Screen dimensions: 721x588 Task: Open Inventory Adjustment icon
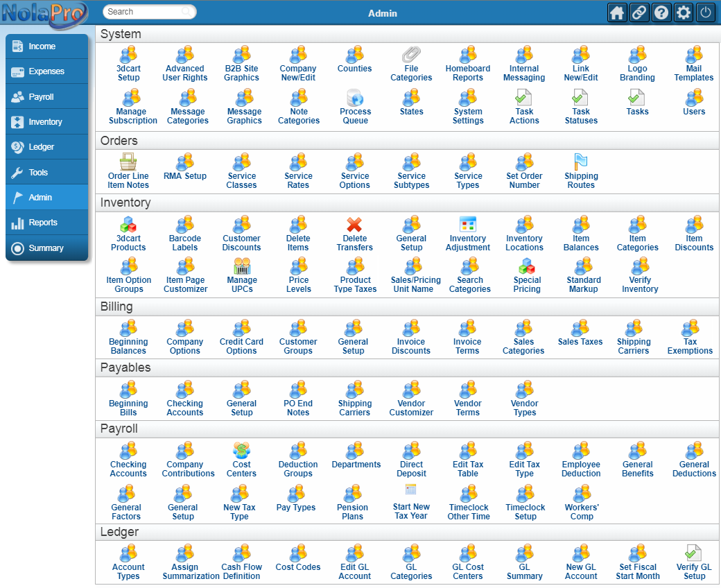[x=468, y=225]
